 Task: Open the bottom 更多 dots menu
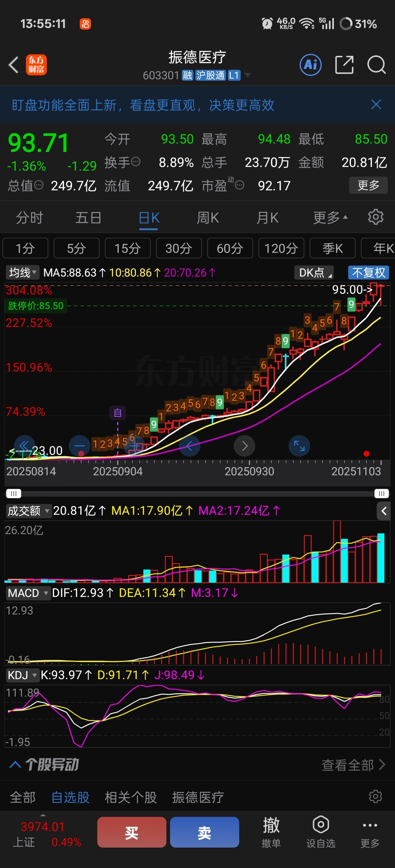pyautogui.click(x=370, y=832)
